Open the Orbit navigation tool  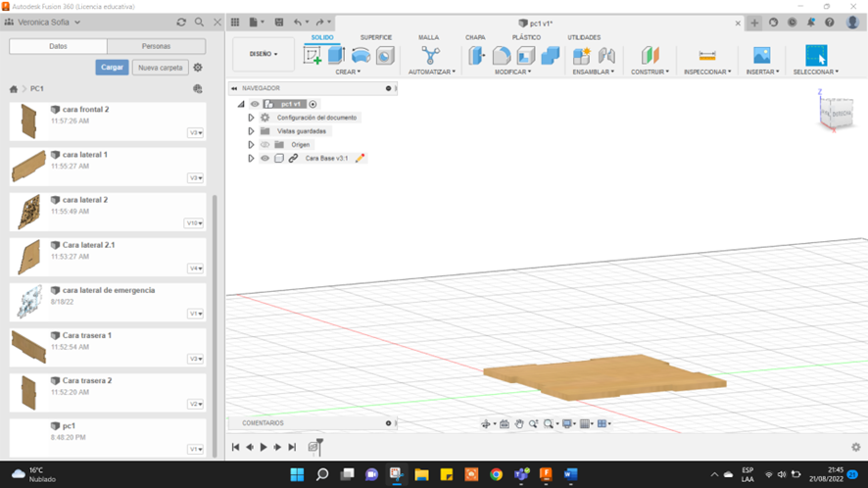486,423
